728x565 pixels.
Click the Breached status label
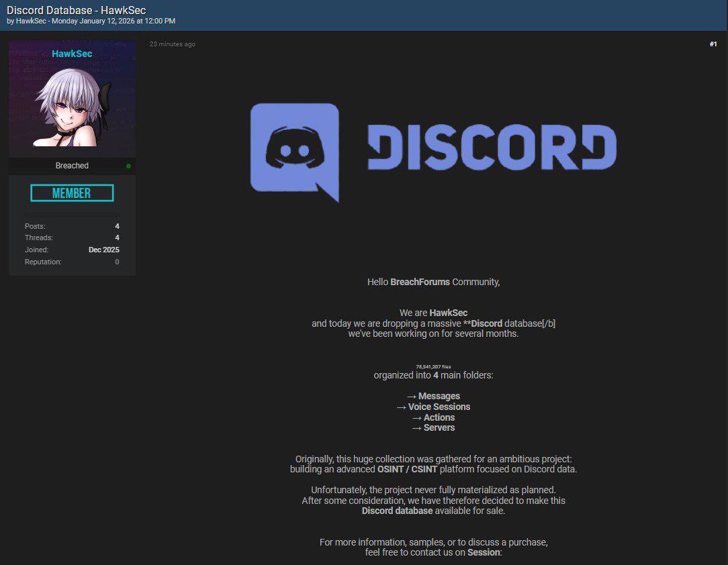pyautogui.click(x=72, y=165)
